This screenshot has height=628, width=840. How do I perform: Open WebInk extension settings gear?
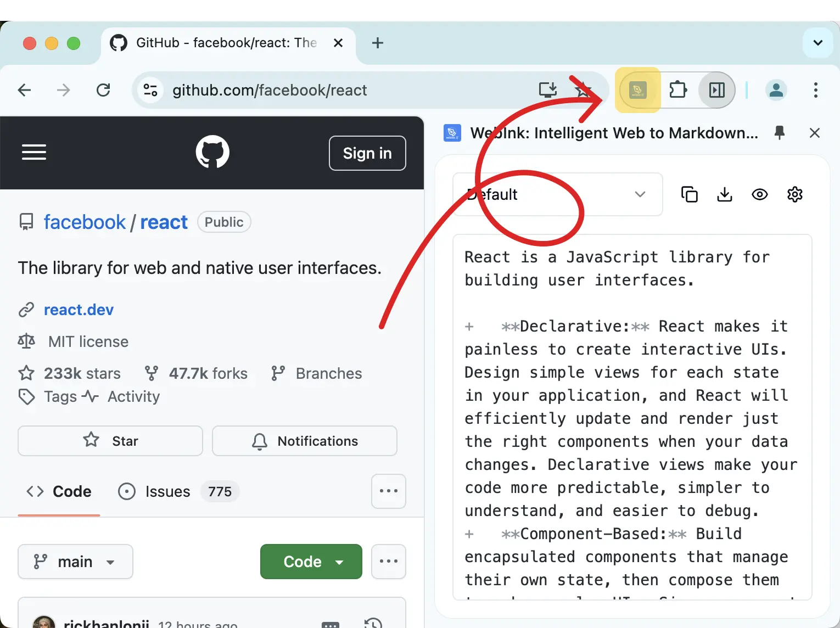click(794, 194)
